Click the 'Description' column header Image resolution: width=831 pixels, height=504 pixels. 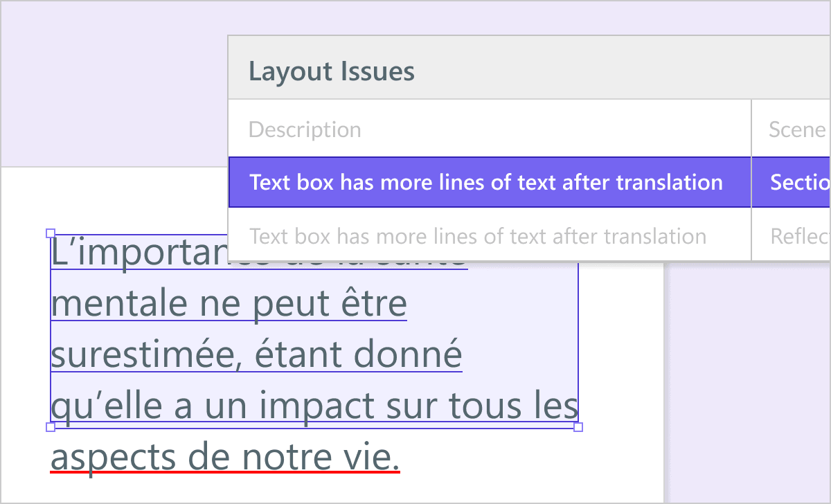click(305, 129)
